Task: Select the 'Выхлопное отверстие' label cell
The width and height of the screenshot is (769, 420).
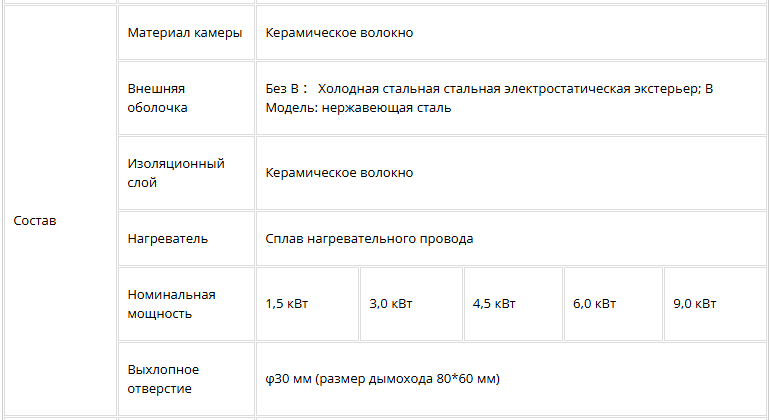Action: click(x=186, y=379)
